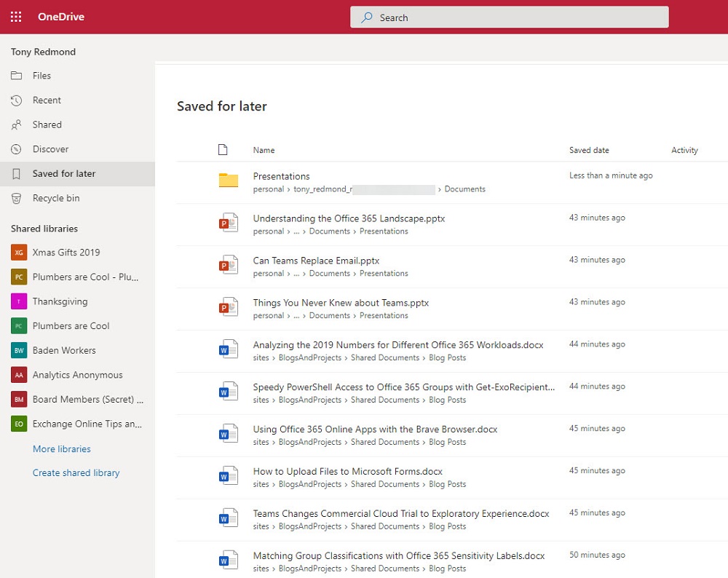
Task: Click Documents in Presentations folder path
Action: pos(464,189)
